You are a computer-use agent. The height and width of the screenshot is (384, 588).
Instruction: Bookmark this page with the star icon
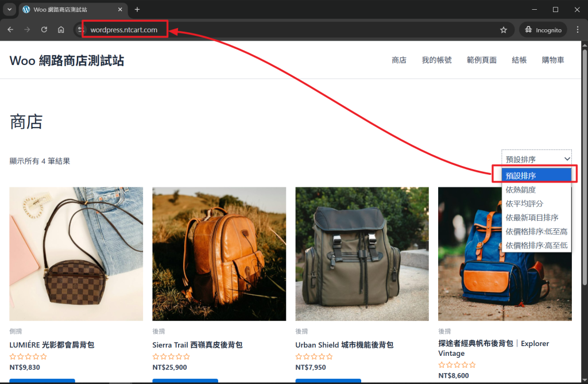[503, 30]
